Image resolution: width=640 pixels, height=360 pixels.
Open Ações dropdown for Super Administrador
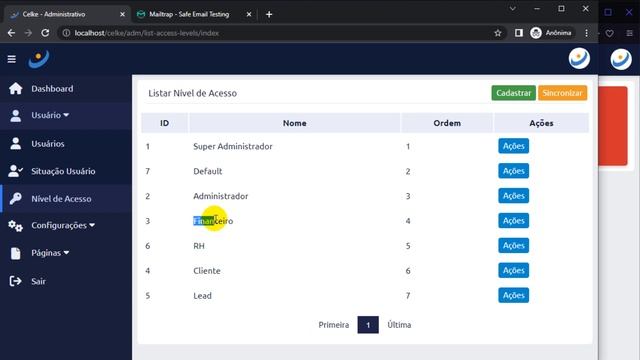(x=513, y=146)
